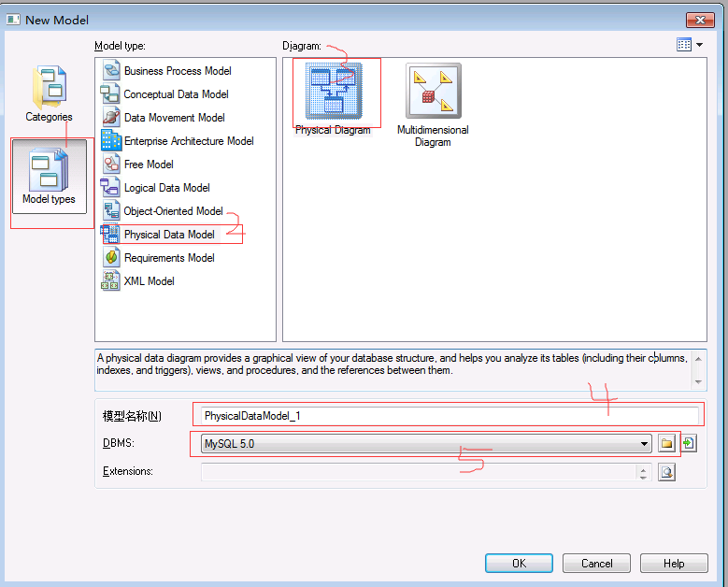Click Data Movement Model text
This screenshot has height=587, width=728.
coord(175,118)
